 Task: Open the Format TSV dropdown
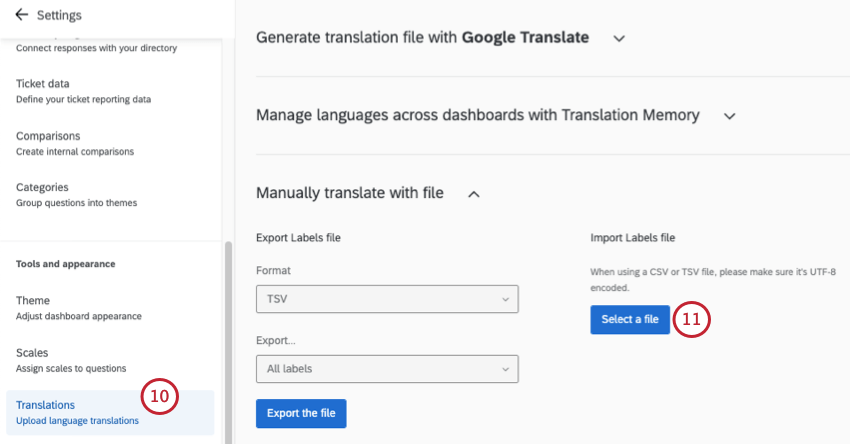tap(387, 299)
